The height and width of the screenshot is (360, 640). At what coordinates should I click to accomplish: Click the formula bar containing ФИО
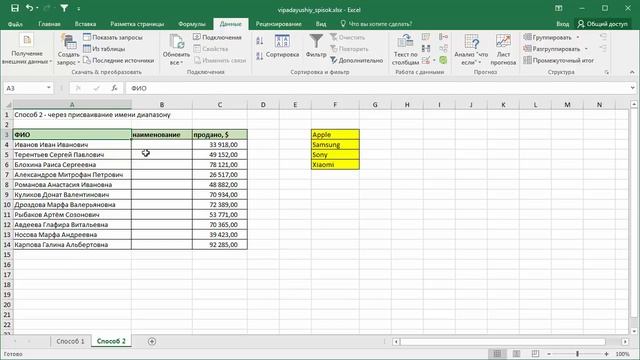[378, 88]
